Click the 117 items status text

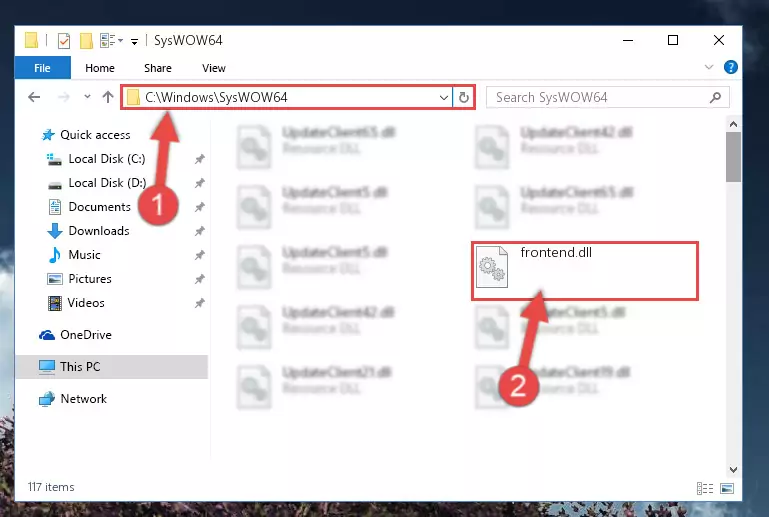click(51, 487)
